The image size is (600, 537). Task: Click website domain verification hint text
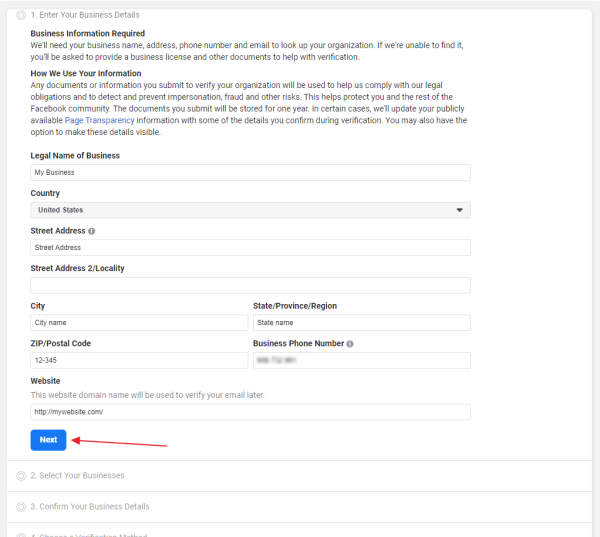pos(147,395)
